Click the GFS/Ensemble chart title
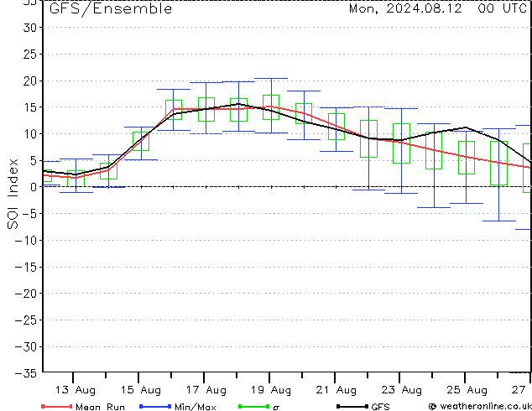 coord(111,9)
